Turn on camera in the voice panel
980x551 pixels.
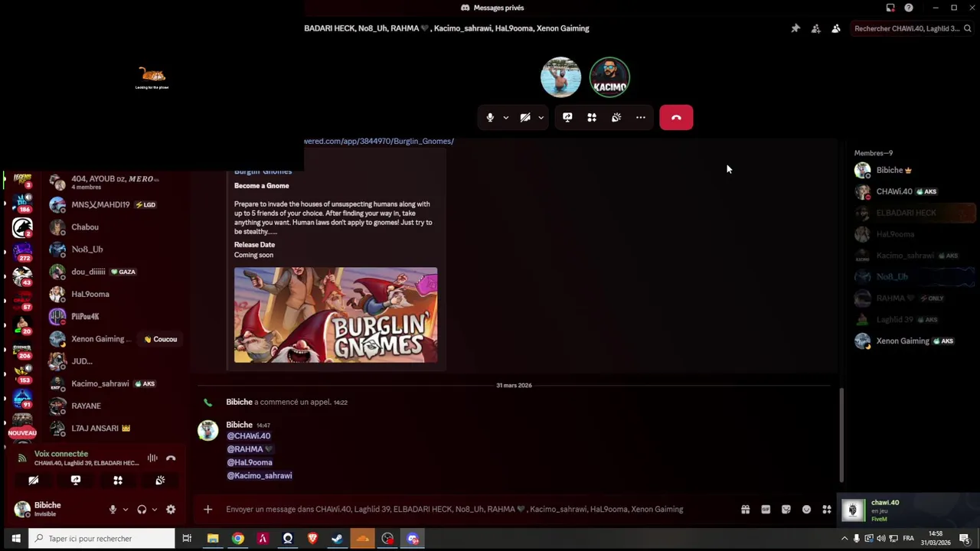[x=34, y=481]
